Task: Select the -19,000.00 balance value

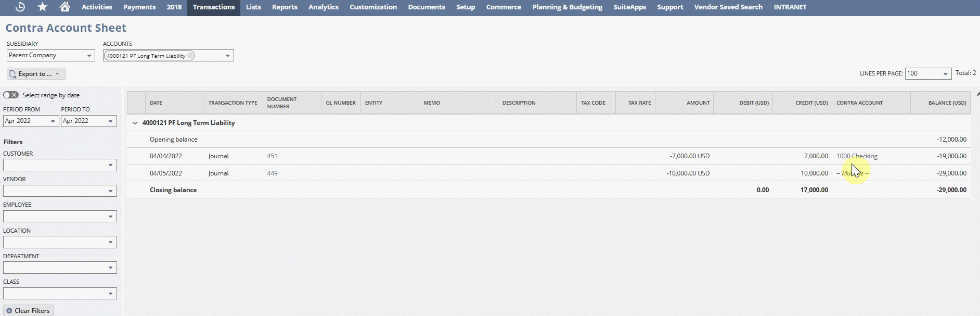Action: 951,156
